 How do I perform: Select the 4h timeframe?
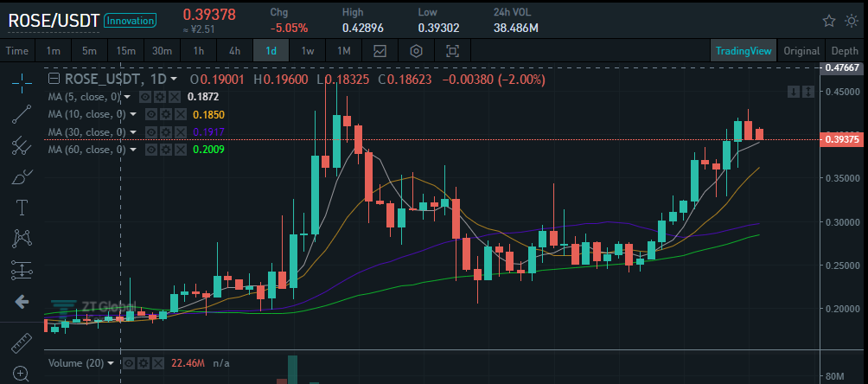pyautogui.click(x=234, y=51)
